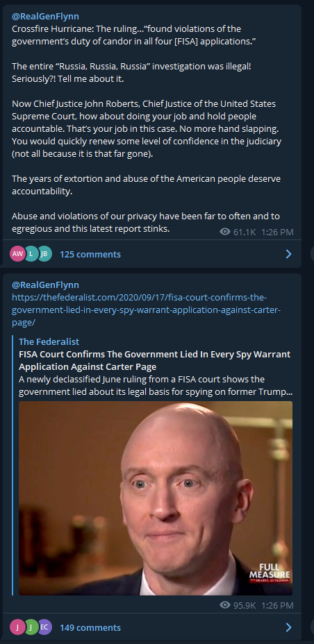Image resolution: width=314 pixels, height=644 pixels.
Task: Open the thefederalist.com article URL
Action: pos(146,310)
